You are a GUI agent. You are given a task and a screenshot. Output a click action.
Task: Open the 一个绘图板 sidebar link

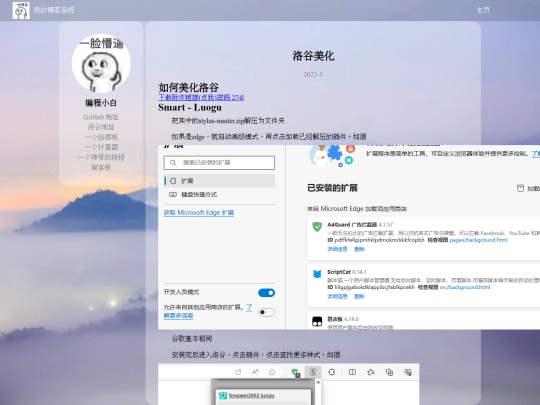tap(101, 137)
